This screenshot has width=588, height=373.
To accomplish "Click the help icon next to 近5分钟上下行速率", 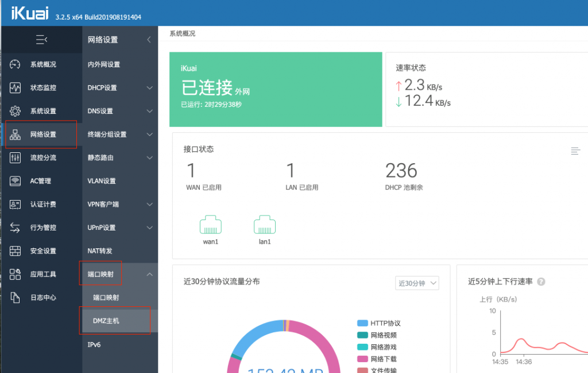I will 541,282.
